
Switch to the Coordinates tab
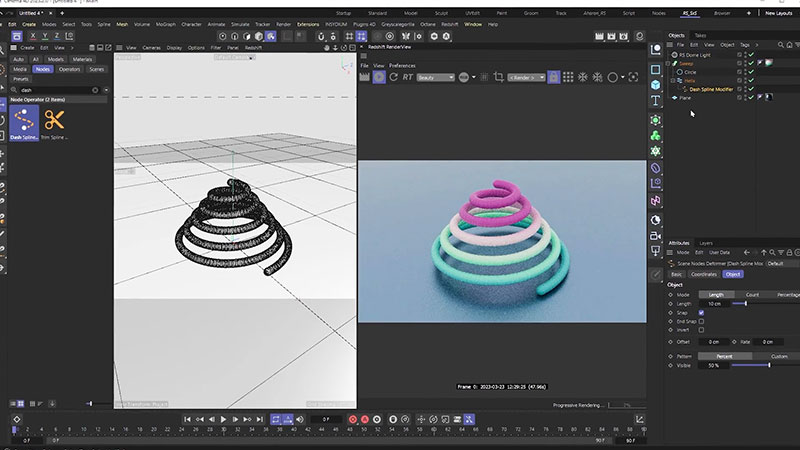703,273
